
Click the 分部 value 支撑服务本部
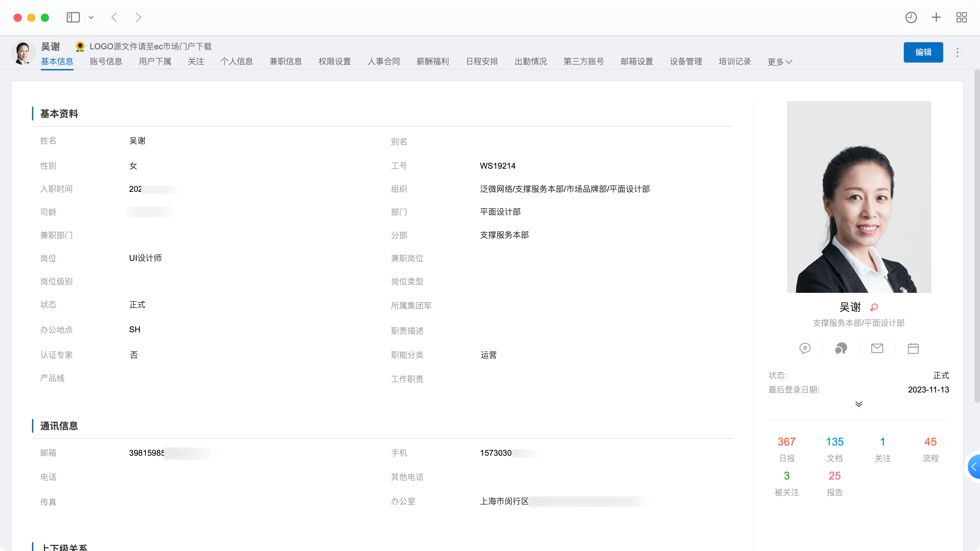[x=504, y=235]
